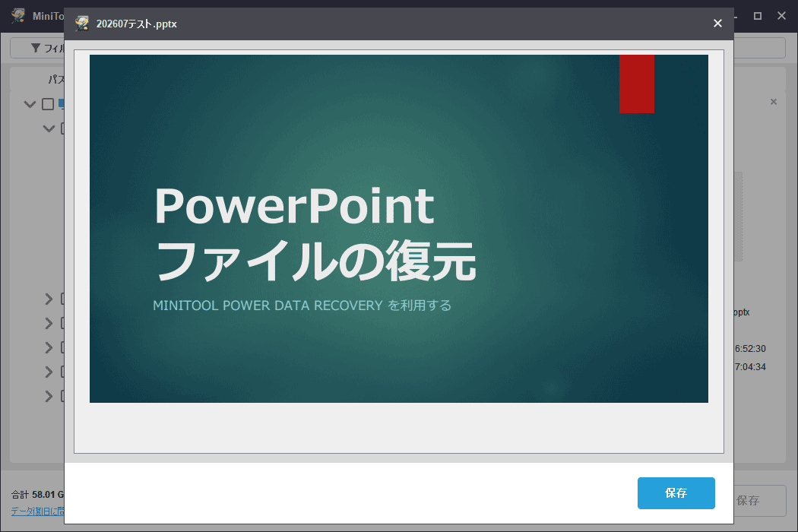Click the preview dialog title bar app icon
Screen dimensions: 798x532
tap(82, 24)
